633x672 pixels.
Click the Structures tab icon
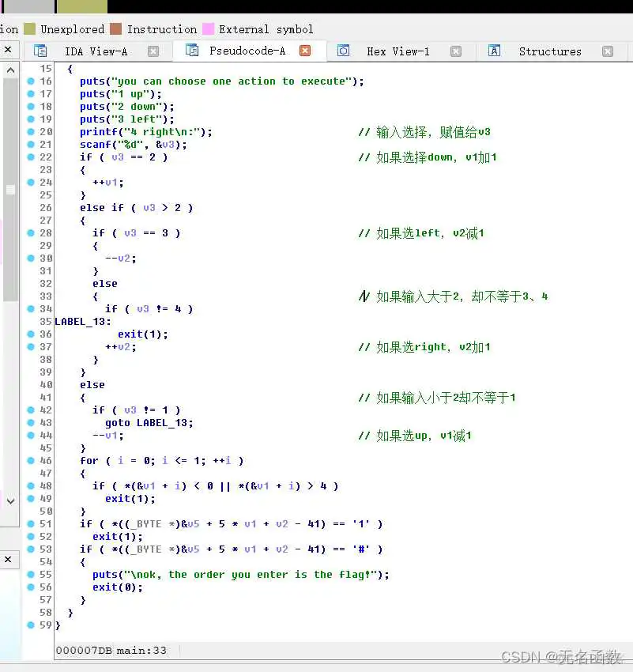coord(494,51)
